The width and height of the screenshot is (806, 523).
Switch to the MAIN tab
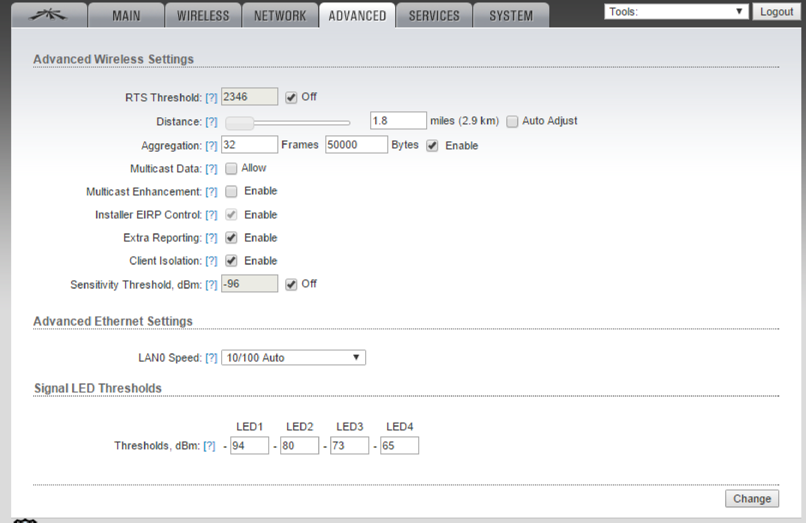126,15
